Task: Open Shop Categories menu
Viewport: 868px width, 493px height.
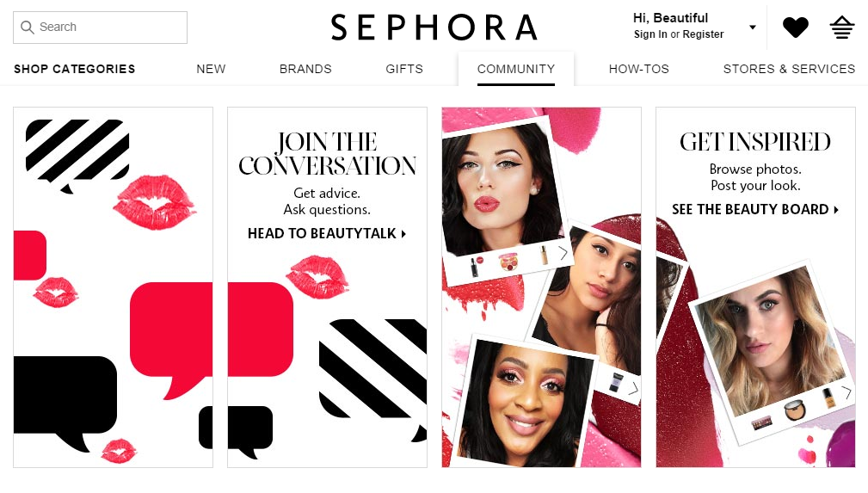Action: coord(74,69)
